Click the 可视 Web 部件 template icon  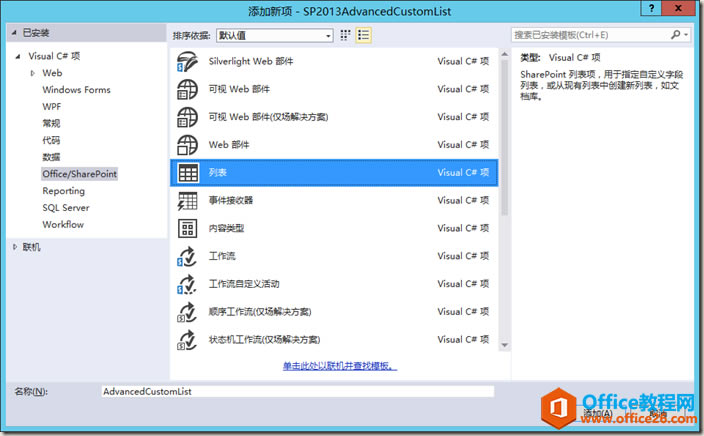point(187,89)
